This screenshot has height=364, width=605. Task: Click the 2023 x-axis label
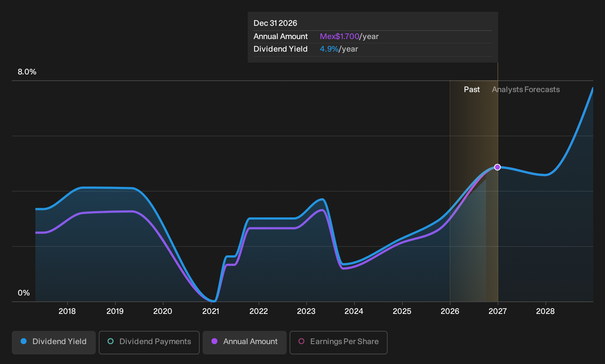(306, 311)
